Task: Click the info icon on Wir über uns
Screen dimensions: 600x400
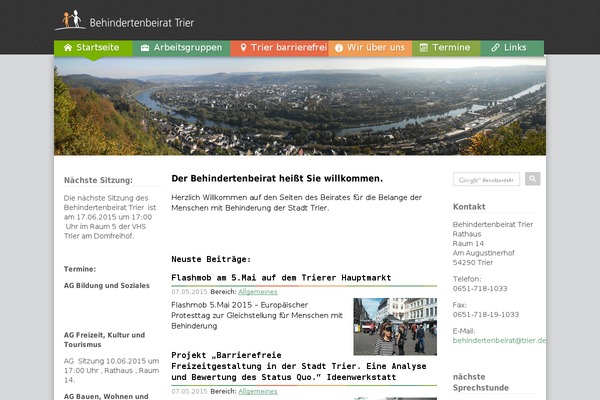Action: [339, 48]
